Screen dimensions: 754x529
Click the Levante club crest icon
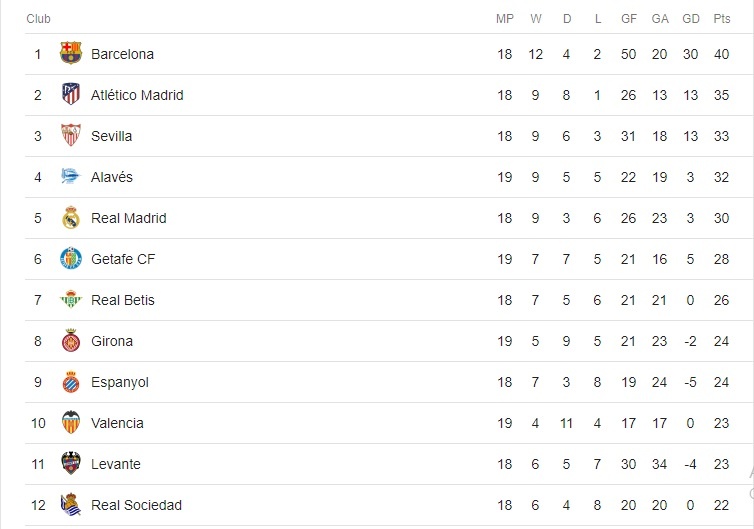pos(70,464)
